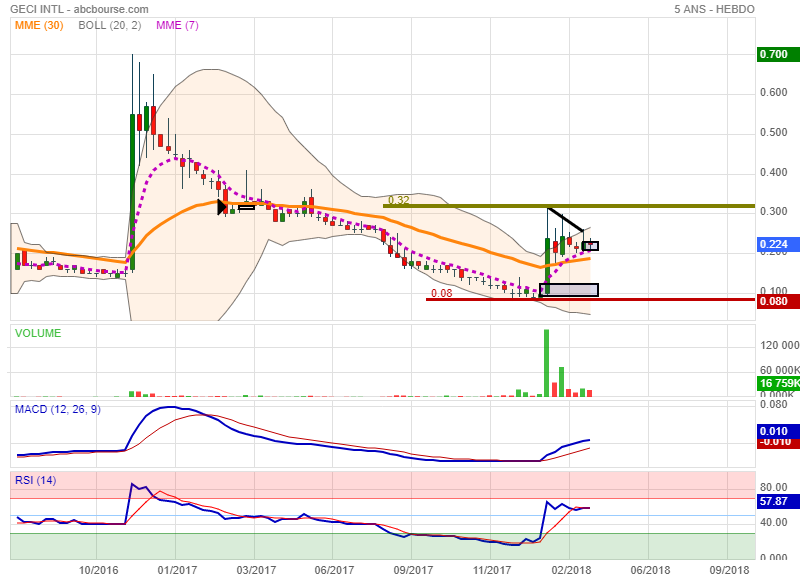Click the 40.00 RSI axis label

(x=773, y=522)
